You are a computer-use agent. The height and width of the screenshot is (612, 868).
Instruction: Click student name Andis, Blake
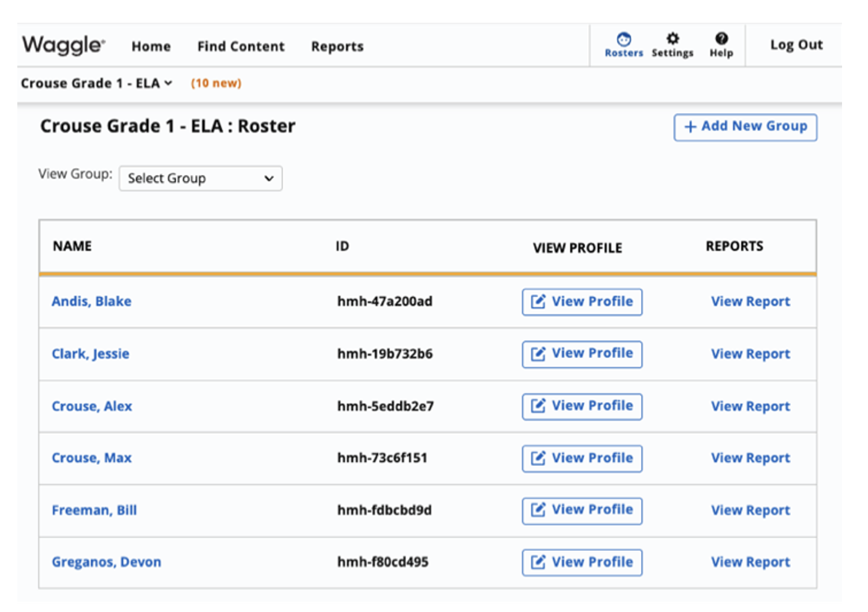pos(92,301)
